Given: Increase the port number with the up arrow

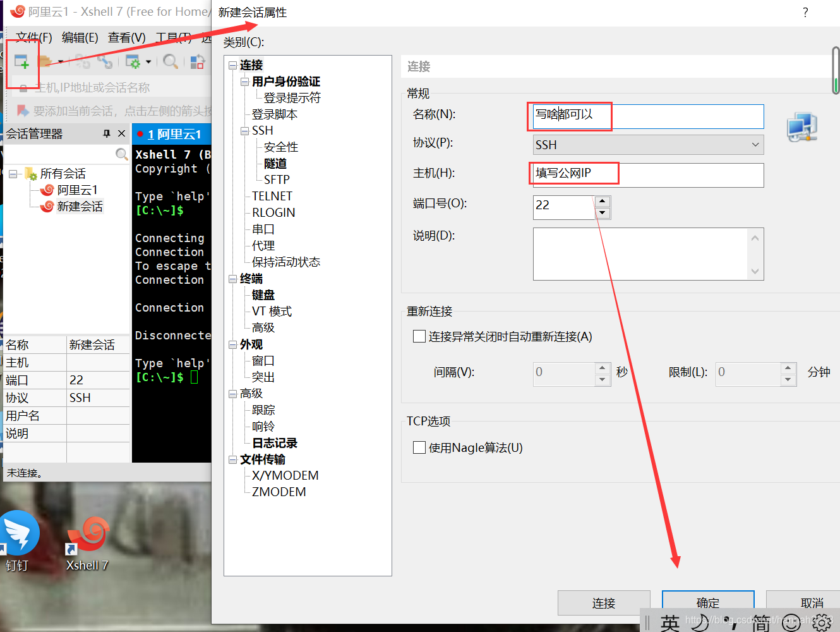Looking at the screenshot, I should tap(603, 201).
